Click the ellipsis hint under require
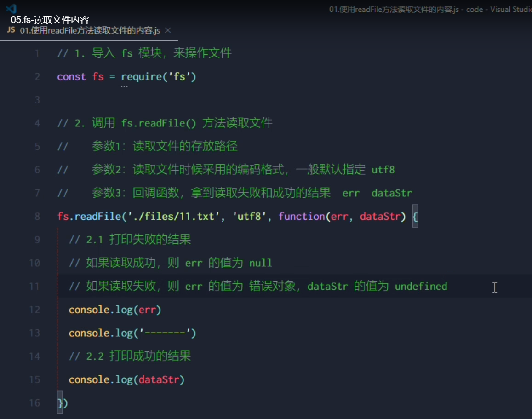The image size is (532, 419). pyautogui.click(x=124, y=86)
